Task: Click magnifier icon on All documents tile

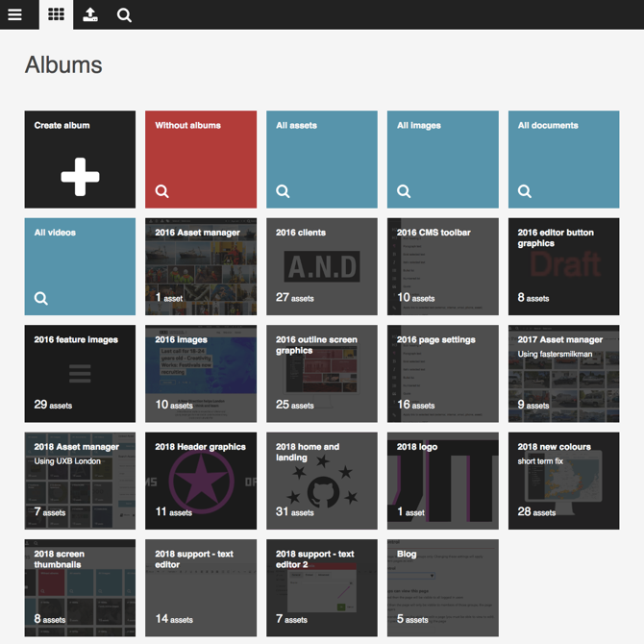Action: pos(525,191)
